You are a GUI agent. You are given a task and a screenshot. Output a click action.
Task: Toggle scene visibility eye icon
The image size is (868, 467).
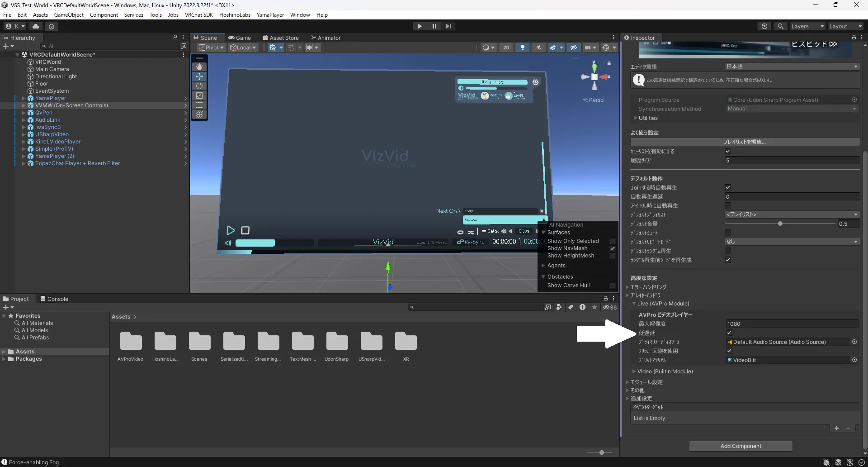click(x=573, y=48)
